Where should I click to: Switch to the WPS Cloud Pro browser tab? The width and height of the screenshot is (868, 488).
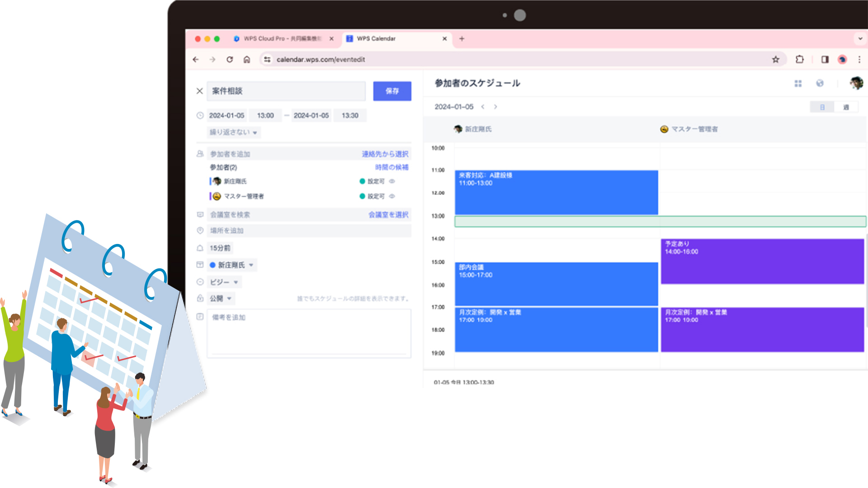click(280, 39)
